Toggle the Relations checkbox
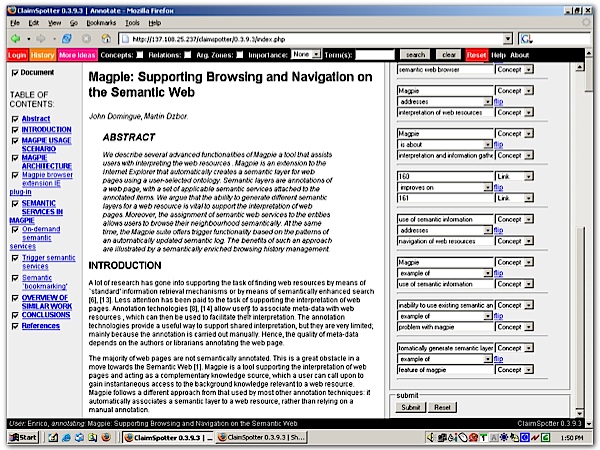The height and width of the screenshot is (450, 600). coord(188,55)
